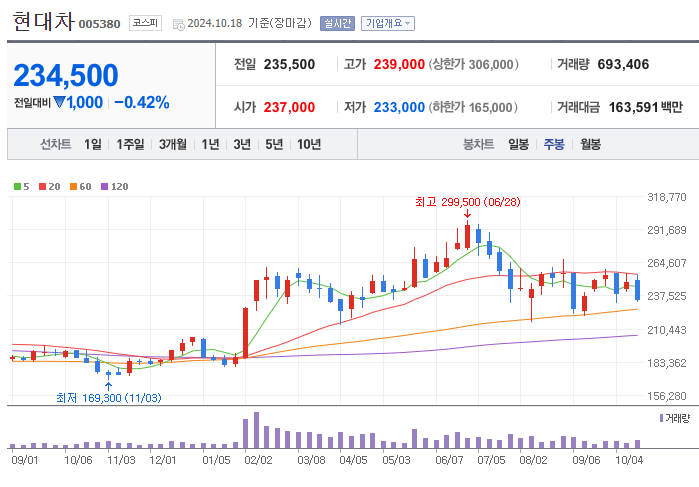Click the purple 120 moving average legend

pyautogui.click(x=115, y=186)
